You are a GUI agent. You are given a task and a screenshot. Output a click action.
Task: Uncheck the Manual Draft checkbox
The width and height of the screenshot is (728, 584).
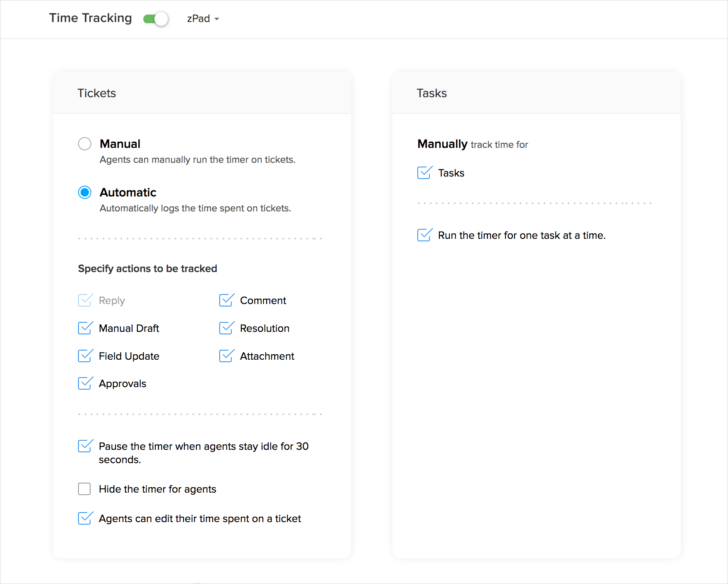click(85, 328)
